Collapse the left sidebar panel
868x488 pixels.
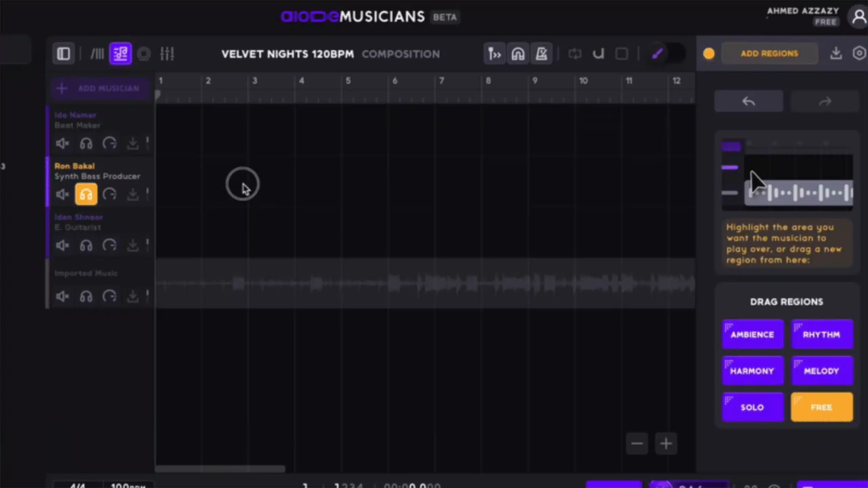point(63,53)
